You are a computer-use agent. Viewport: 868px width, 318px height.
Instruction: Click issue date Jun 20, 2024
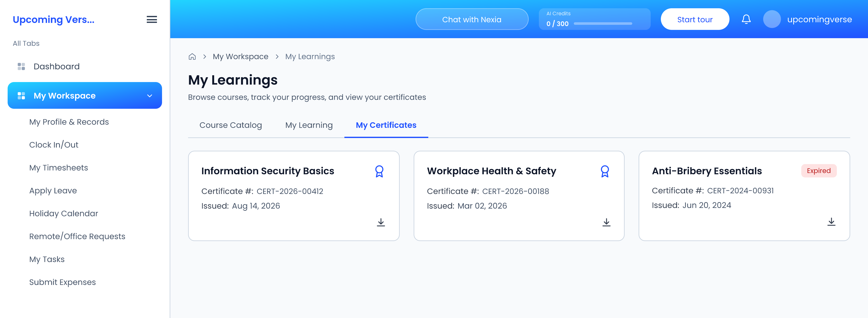[707, 205]
